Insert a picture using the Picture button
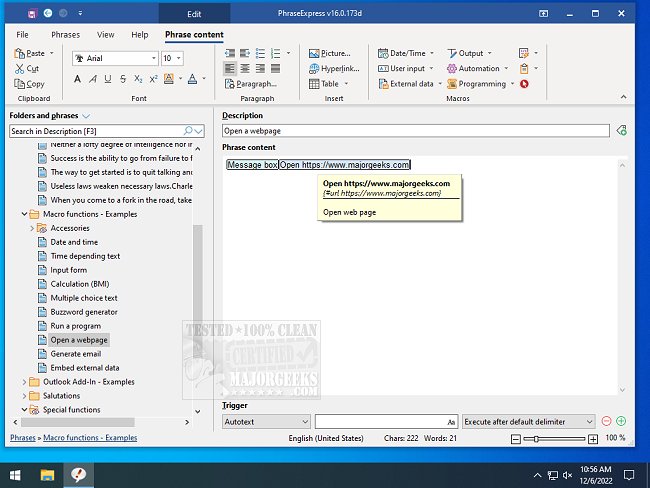The image size is (650, 488). tap(329, 53)
